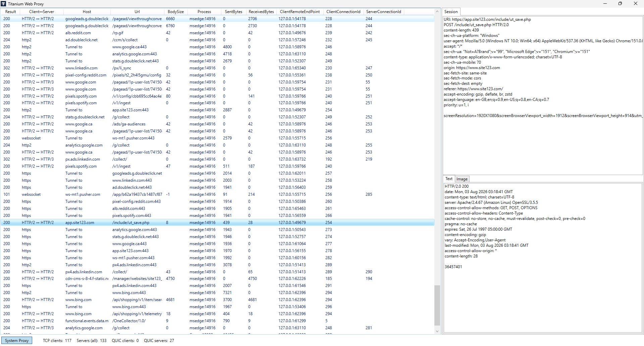Viewport: 644px width, 346px height.
Task: Minimize the Titanium Web Proxy window
Action: tap(605, 4)
